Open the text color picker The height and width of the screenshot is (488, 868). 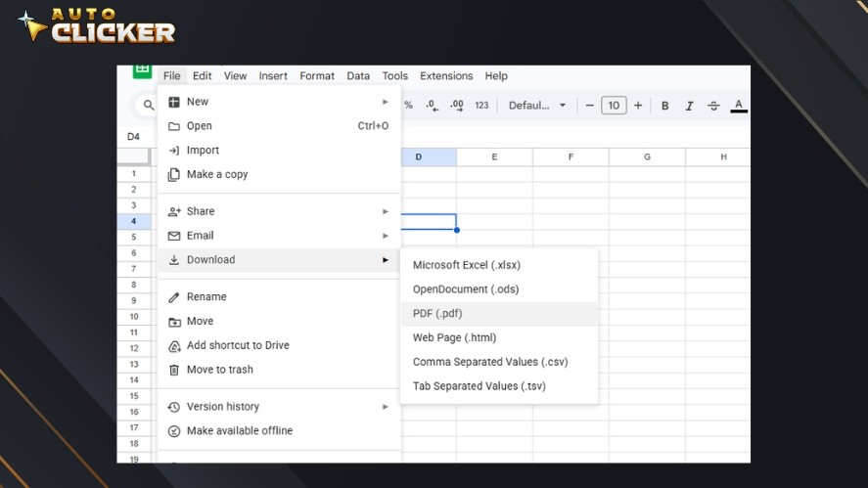coord(739,106)
